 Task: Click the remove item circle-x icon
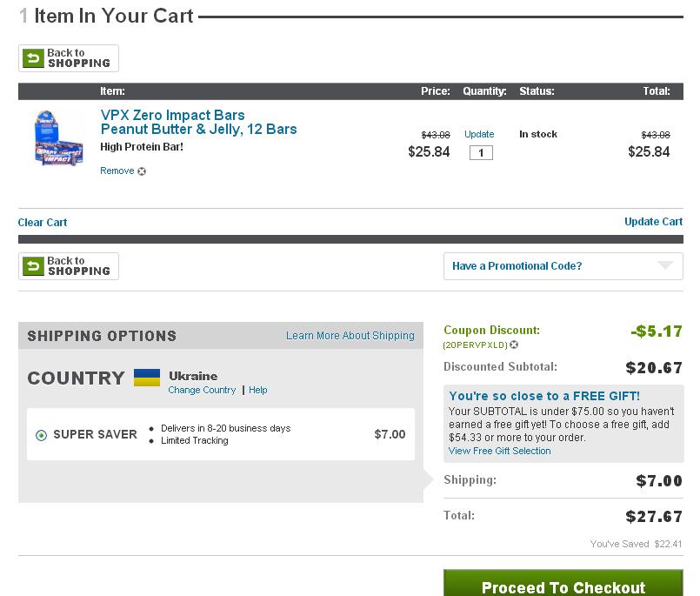point(142,171)
